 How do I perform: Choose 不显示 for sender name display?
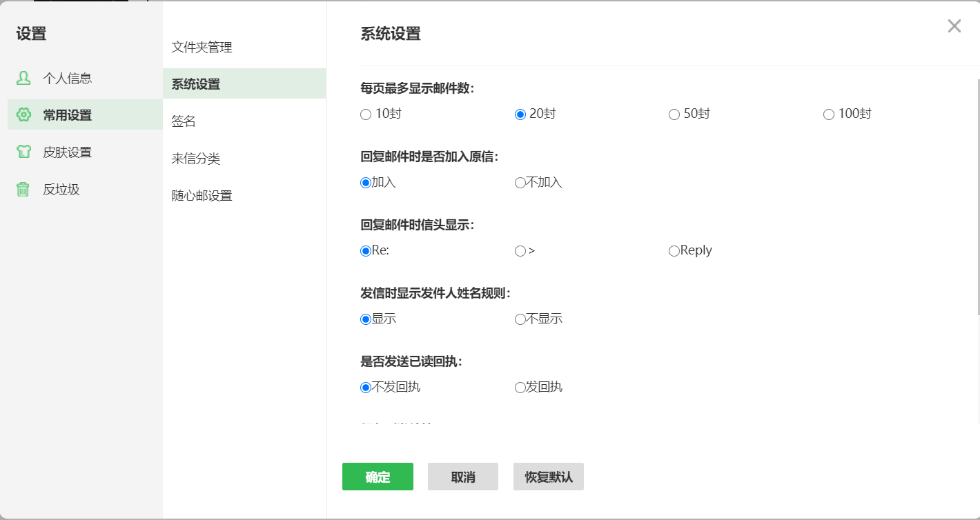click(519, 319)
